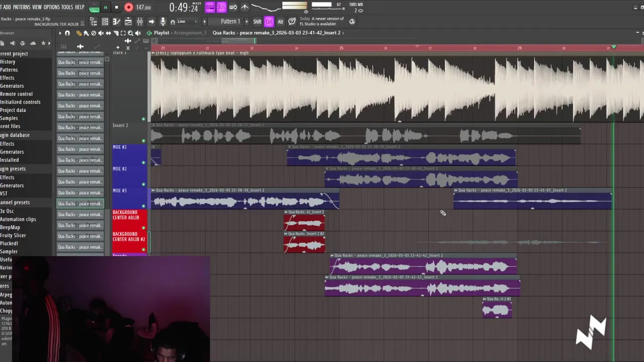The image size is (644, 362).
Task: Open the help question-mark icon
Action: click(x=292, y=22)
